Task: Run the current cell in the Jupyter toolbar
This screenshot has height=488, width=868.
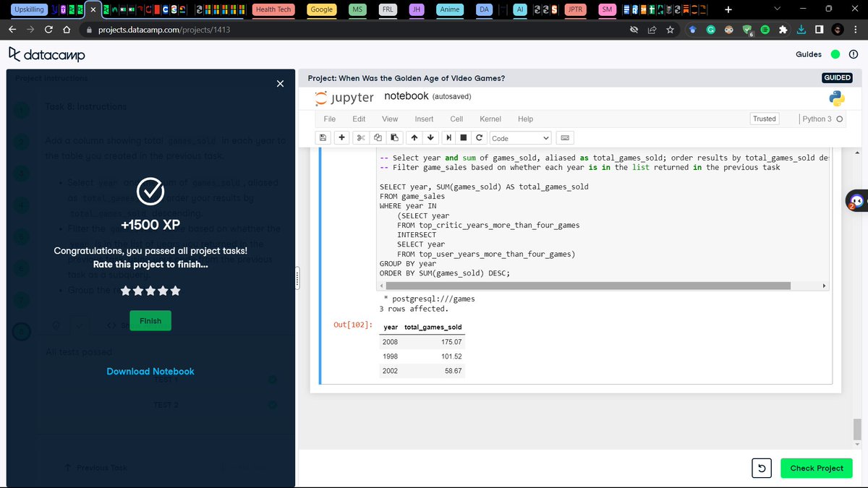Action: tap(449, 137)
